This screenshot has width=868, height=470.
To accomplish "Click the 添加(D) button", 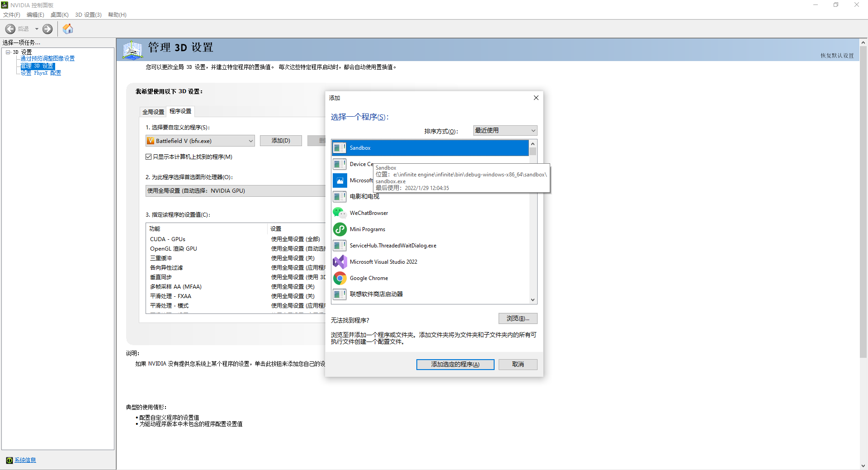I will (281, 141).
